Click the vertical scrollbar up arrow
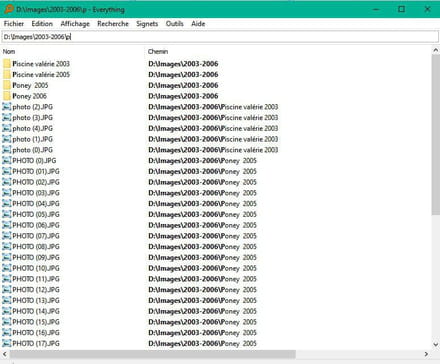This screenshot has height=364, width=440. pyautogui.click(x=436, y=50)
